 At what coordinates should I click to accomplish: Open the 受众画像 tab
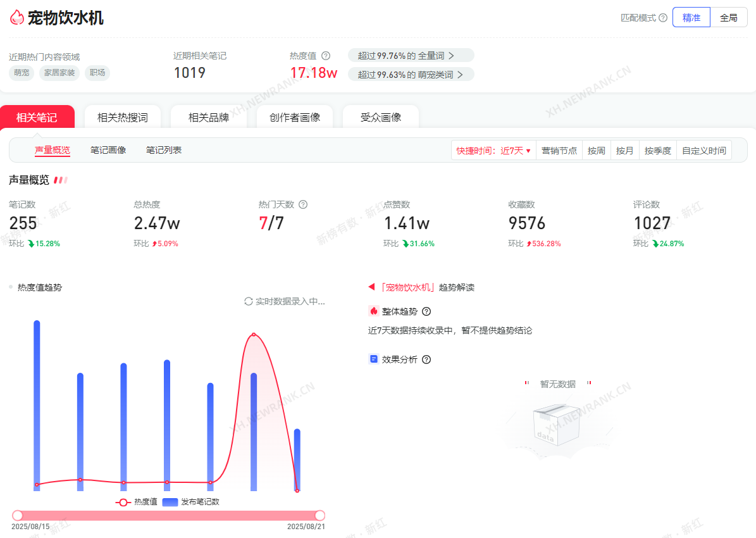tap(381, 117)
